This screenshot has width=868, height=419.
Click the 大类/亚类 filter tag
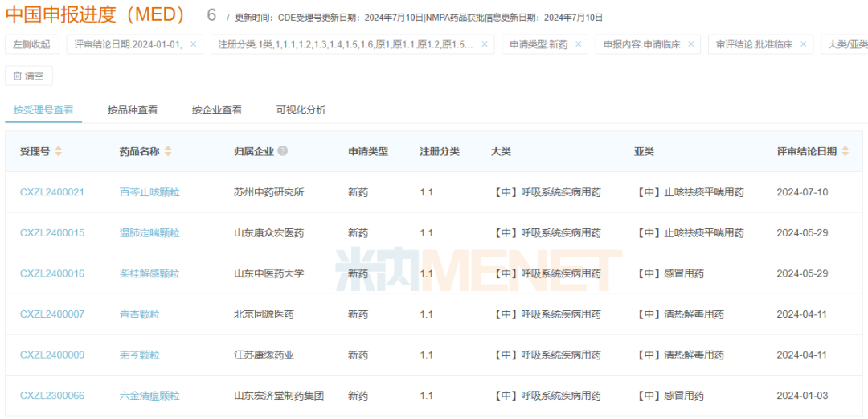click(845, 44)
